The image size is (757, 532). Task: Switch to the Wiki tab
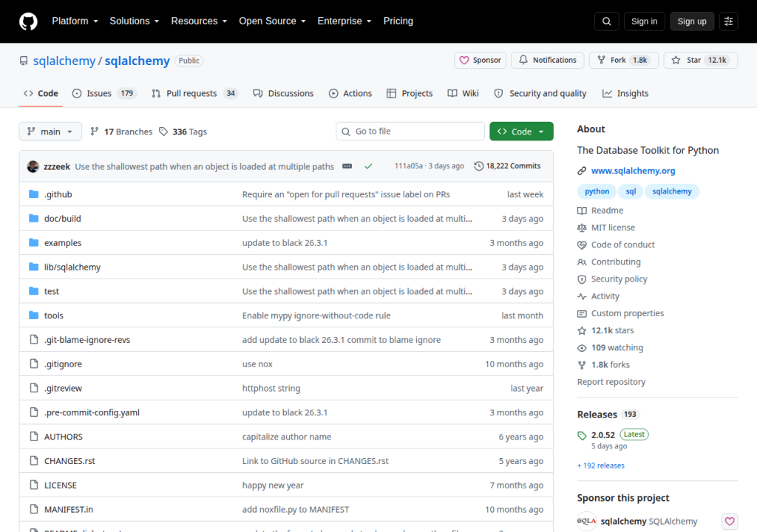463,93
